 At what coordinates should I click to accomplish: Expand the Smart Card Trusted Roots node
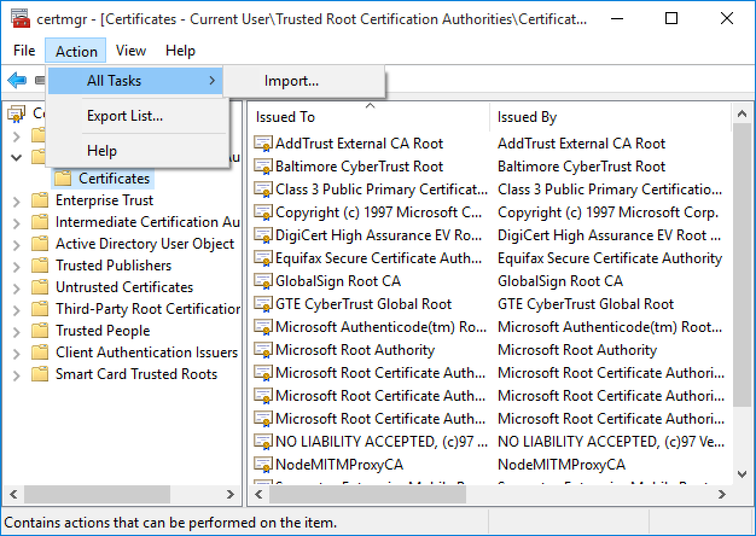coord(16,375)
